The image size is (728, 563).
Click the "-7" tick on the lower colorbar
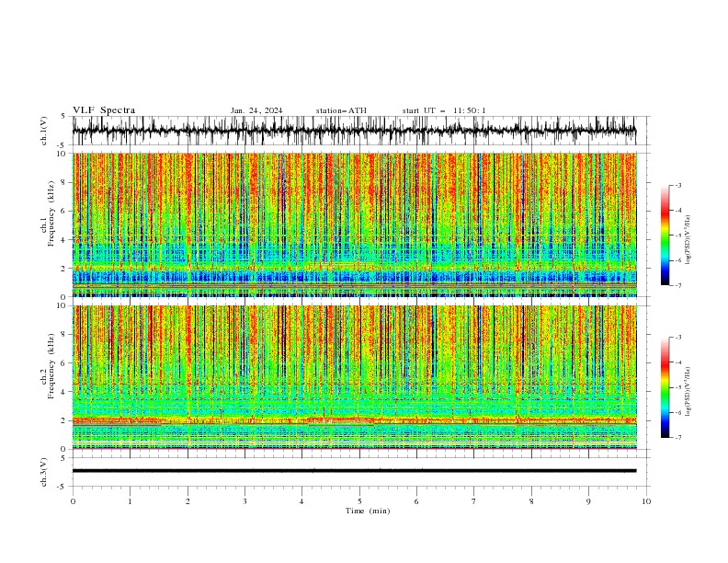[678, 437]
